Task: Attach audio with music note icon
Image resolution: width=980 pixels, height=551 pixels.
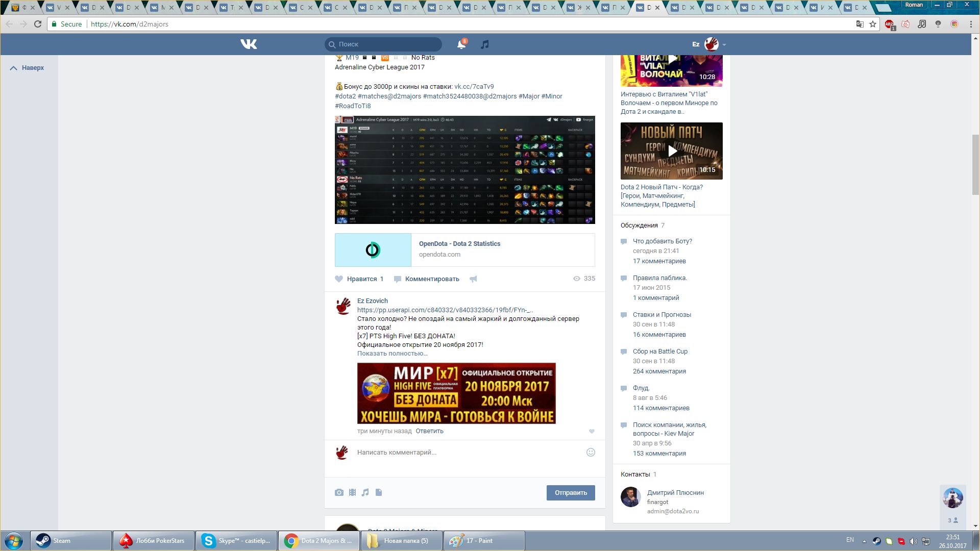Action: click(365, 492)
